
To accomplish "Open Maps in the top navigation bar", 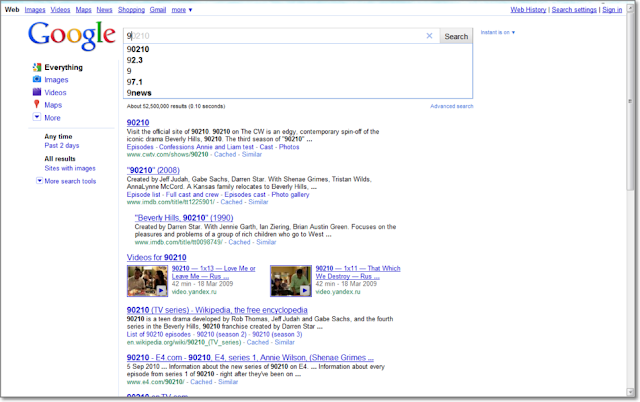I will [x=83, y=10].
